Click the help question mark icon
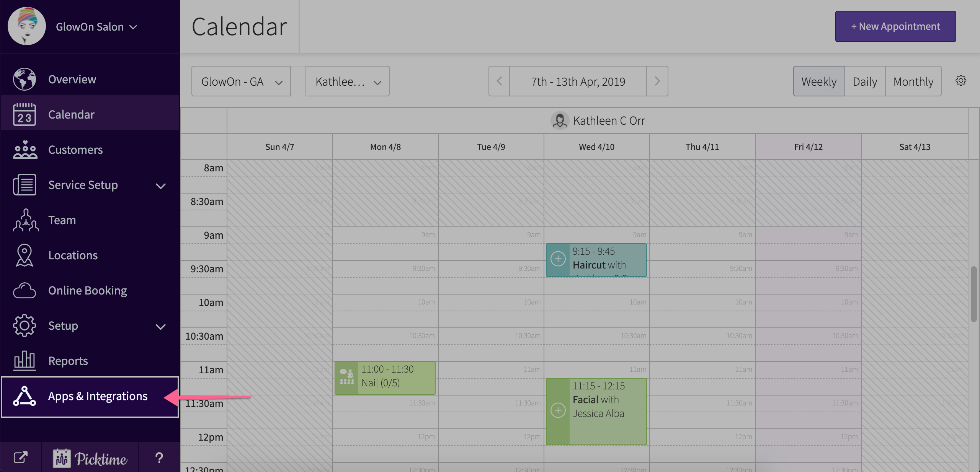The height and width of the screenshot is (472, 980). (159, 458)
